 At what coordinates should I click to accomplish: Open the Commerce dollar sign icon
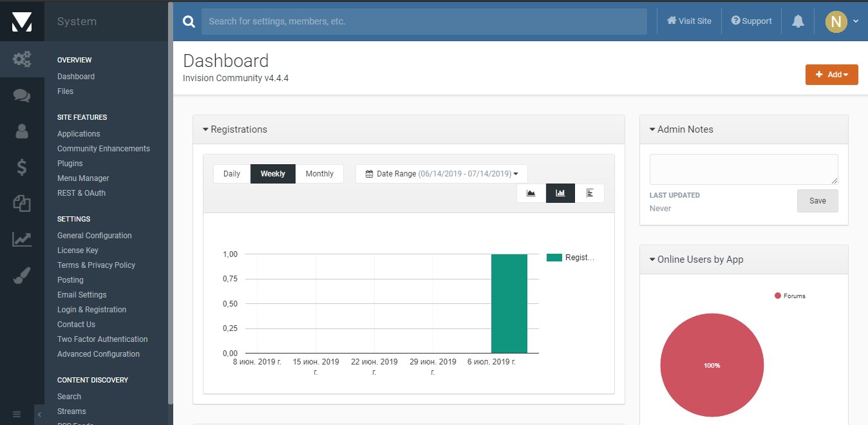point(22,167)
